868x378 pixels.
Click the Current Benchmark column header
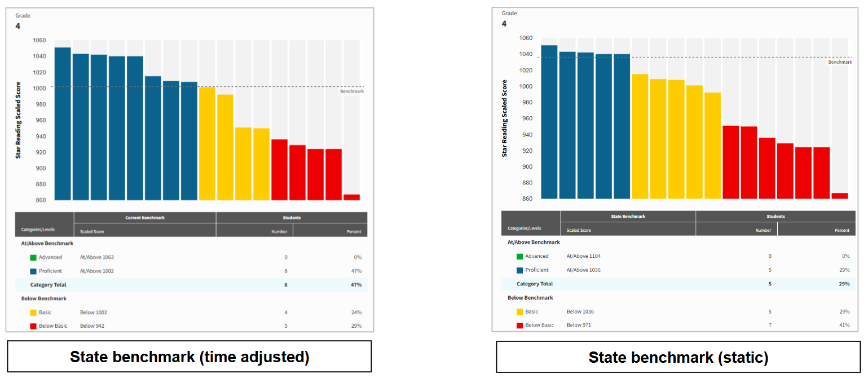pyautogui.click(x=145, y=218)
